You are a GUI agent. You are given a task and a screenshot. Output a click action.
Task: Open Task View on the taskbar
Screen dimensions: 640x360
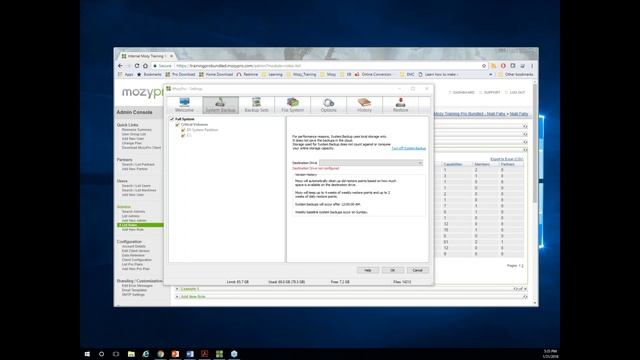(116, 354)
